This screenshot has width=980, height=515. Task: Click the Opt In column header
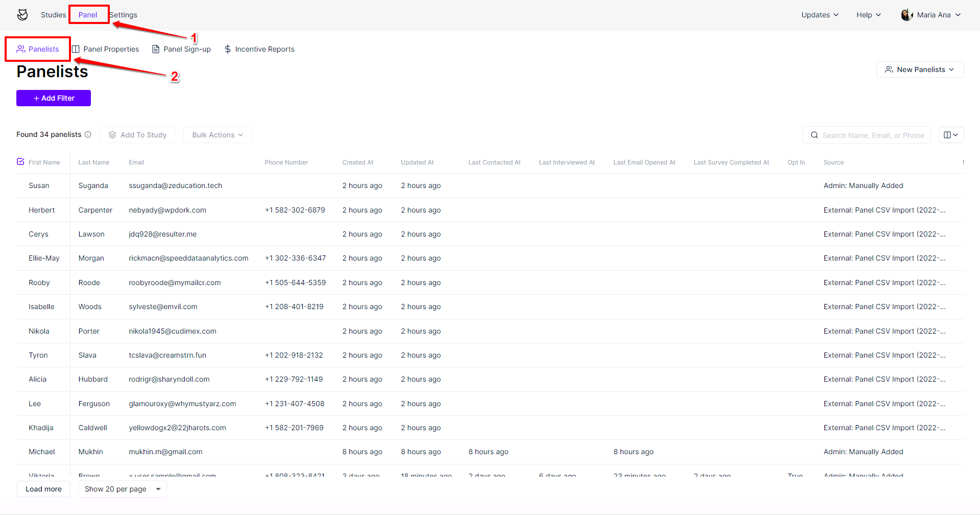click(796, 162)
